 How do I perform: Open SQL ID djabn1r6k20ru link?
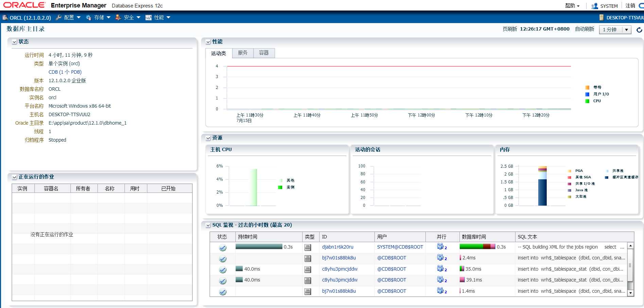click(337, 247)
